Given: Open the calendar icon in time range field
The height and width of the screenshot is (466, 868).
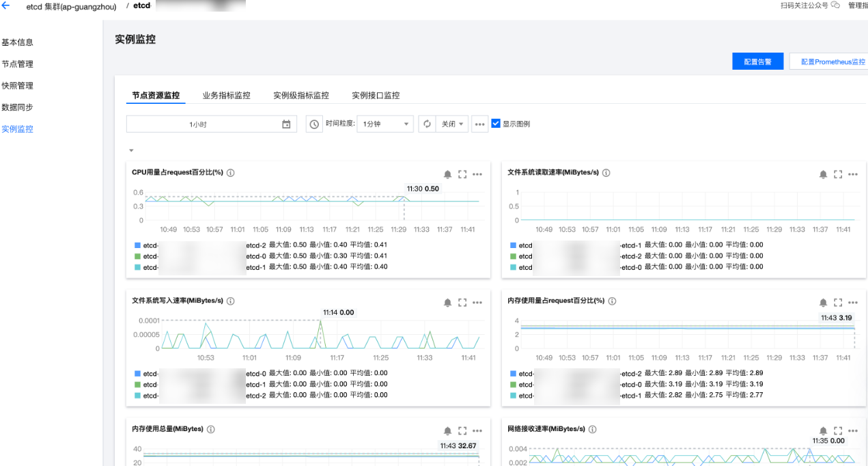Looking at the screenshot, I should (286, 124).
